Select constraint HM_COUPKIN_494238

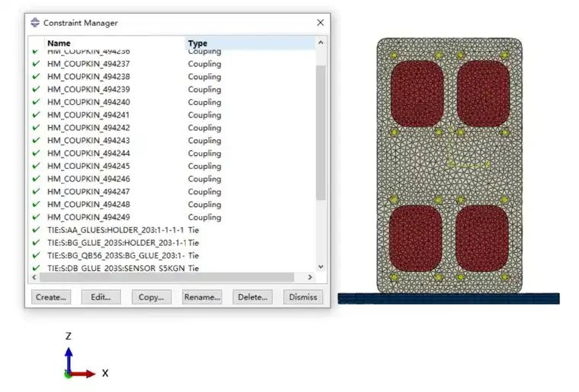(88, 76)
